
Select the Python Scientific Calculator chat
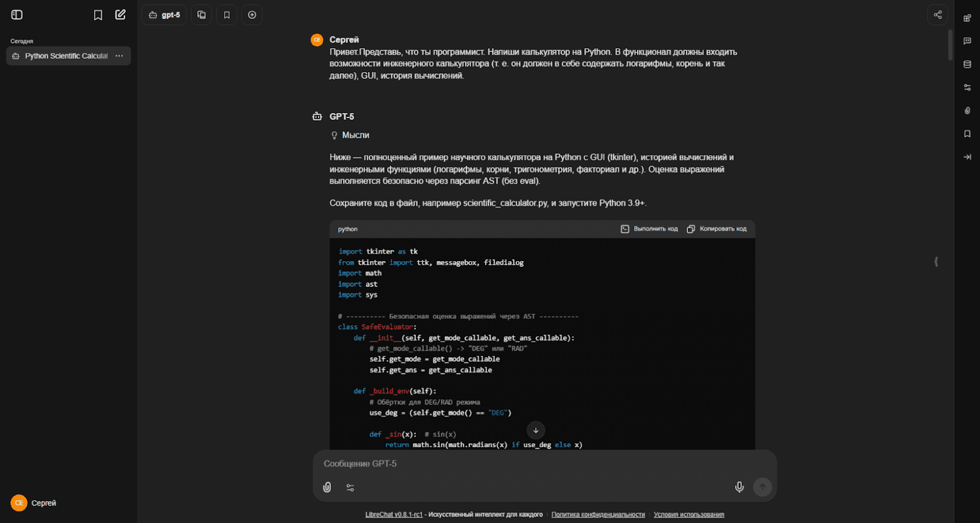[x=63, y=56]
